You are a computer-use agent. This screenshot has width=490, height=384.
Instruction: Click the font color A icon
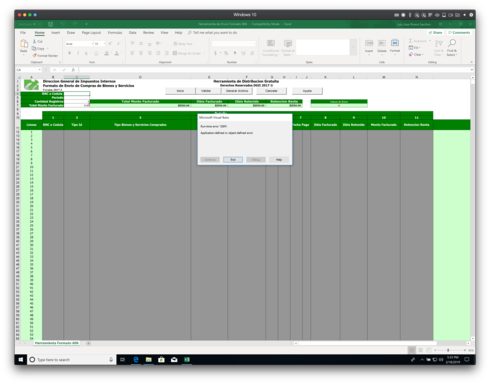click(117, 53)
